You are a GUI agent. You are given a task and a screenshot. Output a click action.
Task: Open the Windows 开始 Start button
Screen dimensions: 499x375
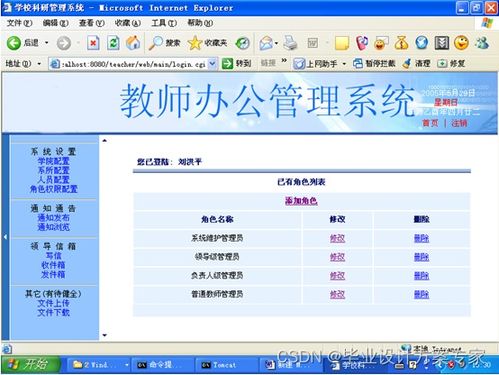pos(31,365)
